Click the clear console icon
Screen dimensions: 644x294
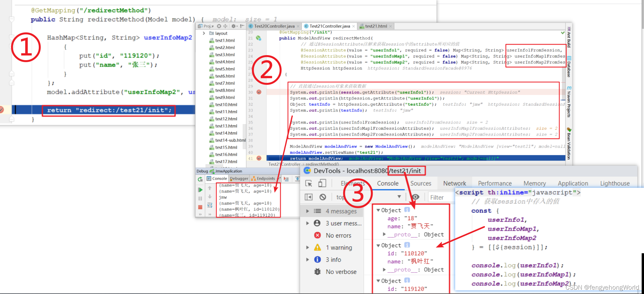point(323,197)
